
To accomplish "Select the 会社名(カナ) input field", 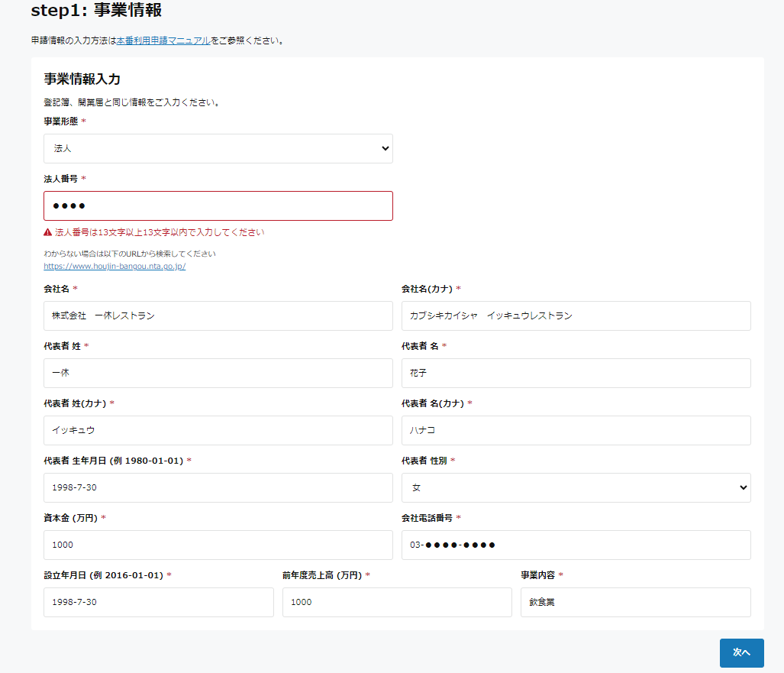I will (x=576, y=315).
